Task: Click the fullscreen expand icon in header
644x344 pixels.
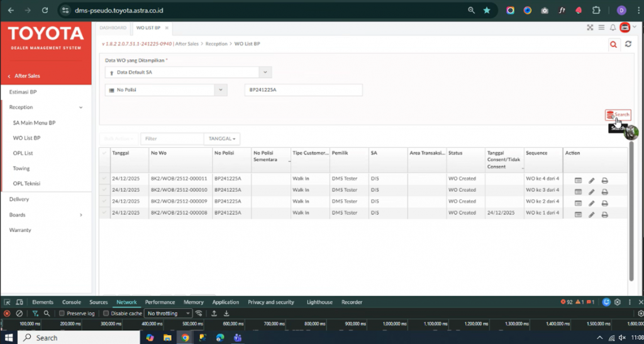Action: (x=590, y=28)
